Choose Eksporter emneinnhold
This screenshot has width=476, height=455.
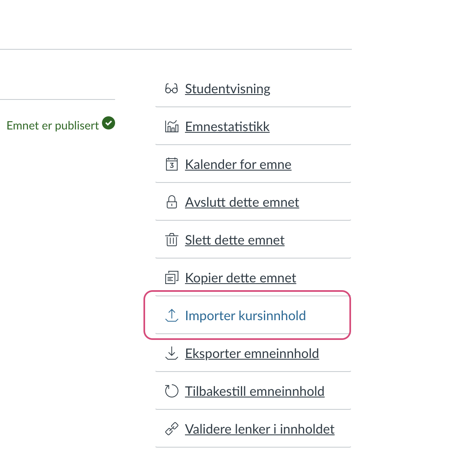(252, 353)
